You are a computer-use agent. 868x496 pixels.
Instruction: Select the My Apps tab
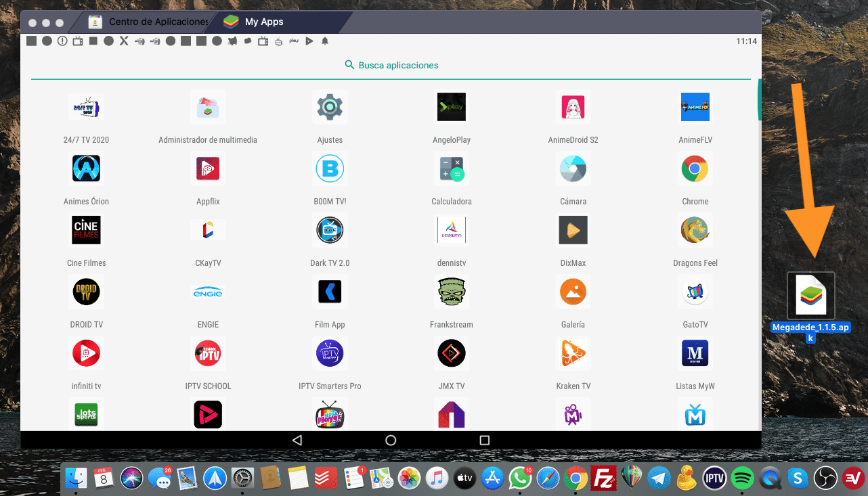click(263, 22)
